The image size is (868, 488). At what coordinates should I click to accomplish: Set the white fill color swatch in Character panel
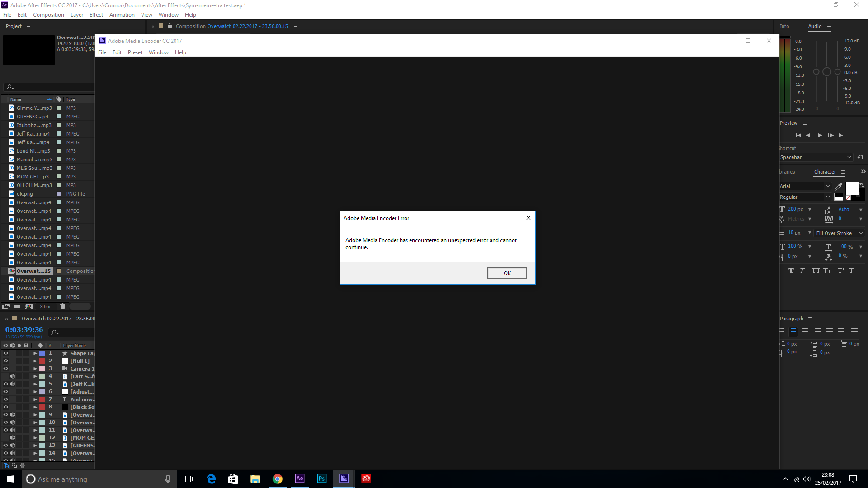(x=852, y=189)
